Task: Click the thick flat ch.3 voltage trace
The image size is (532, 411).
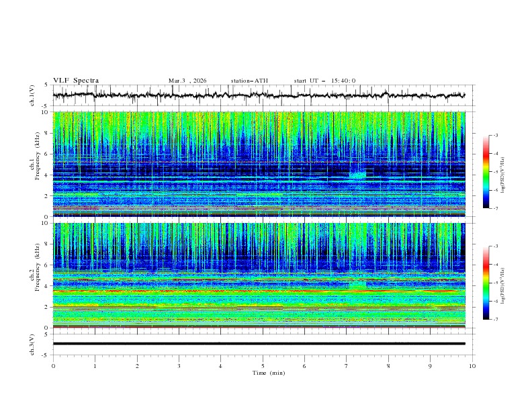Action: [259, 344]
